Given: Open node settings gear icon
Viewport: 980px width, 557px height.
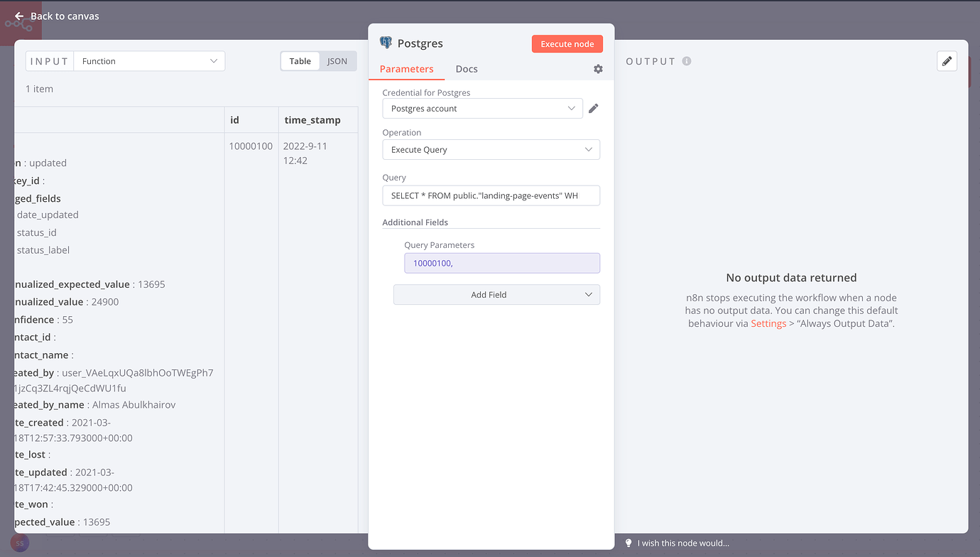Looking at the screenshot, I should [598, 69].
